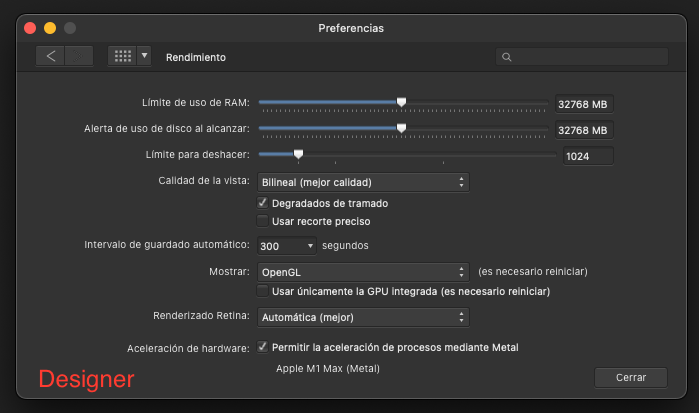
Task: Toggle the Degradados de tramado checkbox
Action: click(x=263, y=203)
